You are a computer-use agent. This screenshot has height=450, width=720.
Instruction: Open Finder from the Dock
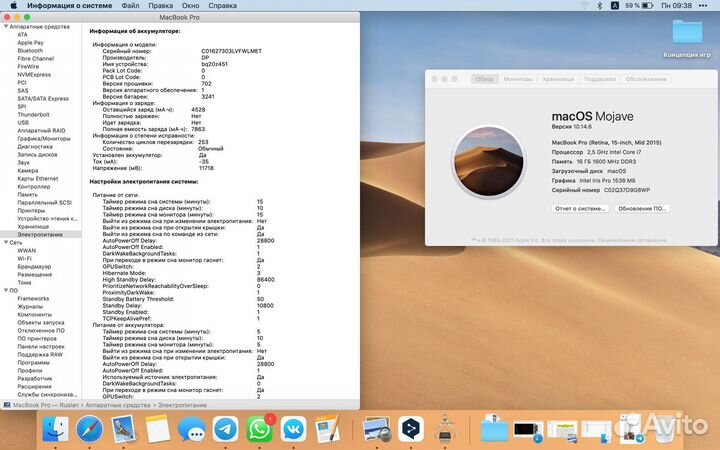pos(55,429)
